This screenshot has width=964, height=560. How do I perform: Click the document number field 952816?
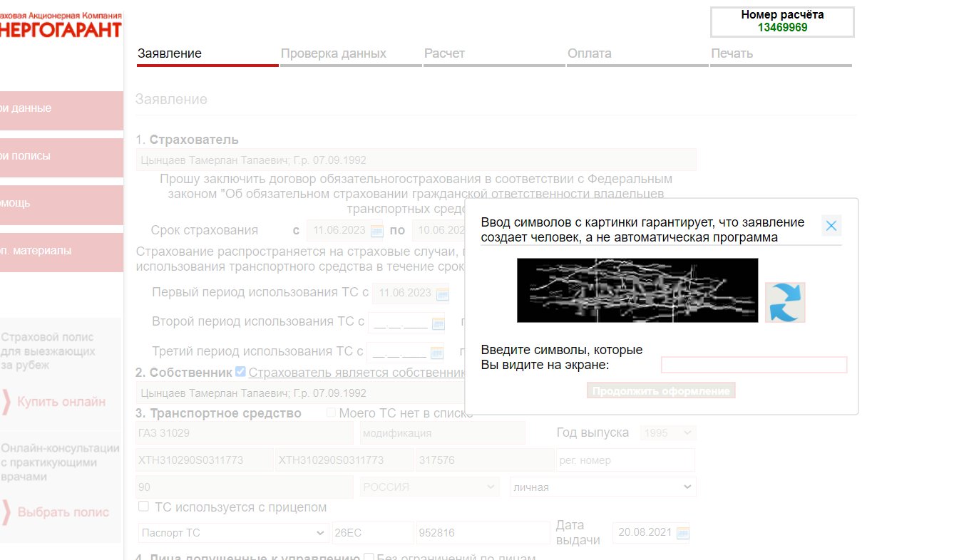coord(484,533)
